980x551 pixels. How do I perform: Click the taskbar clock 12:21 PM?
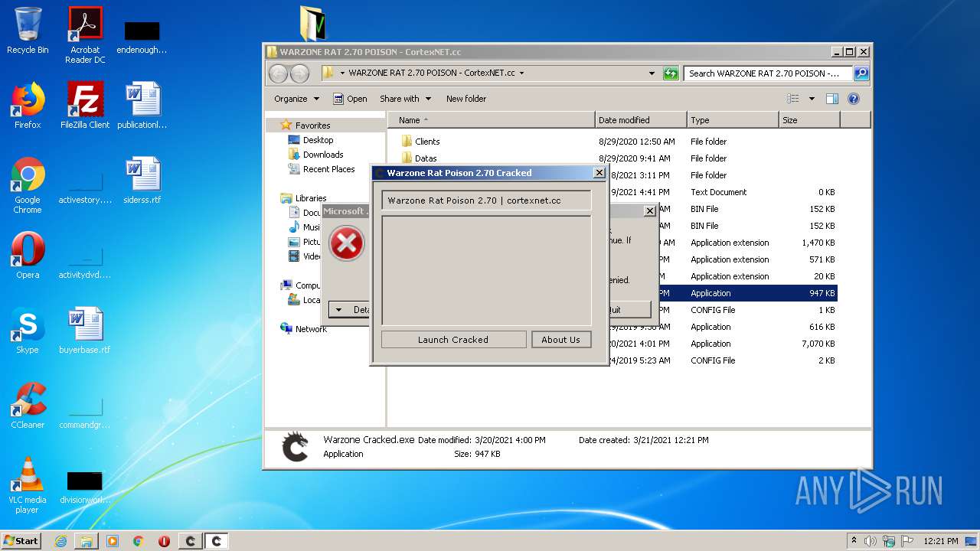(x=940, y=541)
